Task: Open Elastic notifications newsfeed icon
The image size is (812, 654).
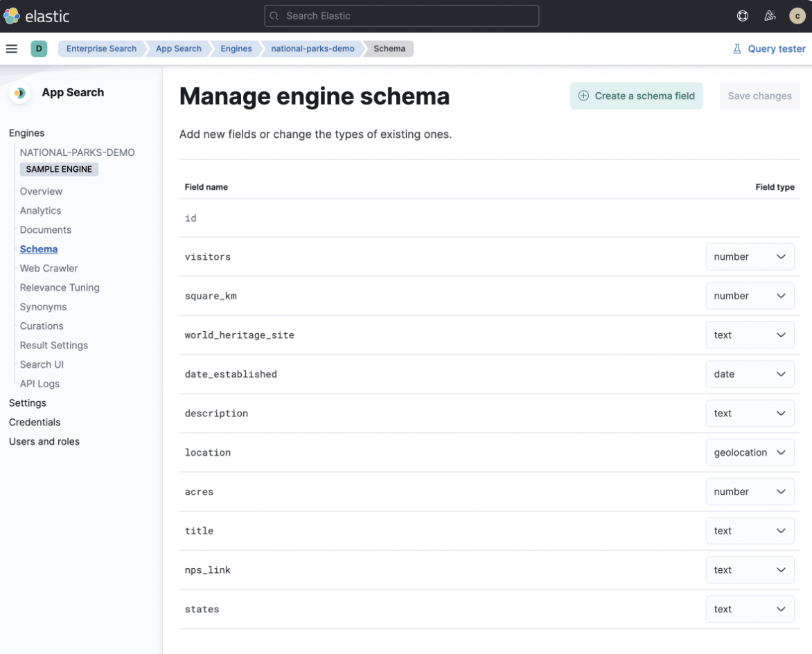Action: coord(770,15)
